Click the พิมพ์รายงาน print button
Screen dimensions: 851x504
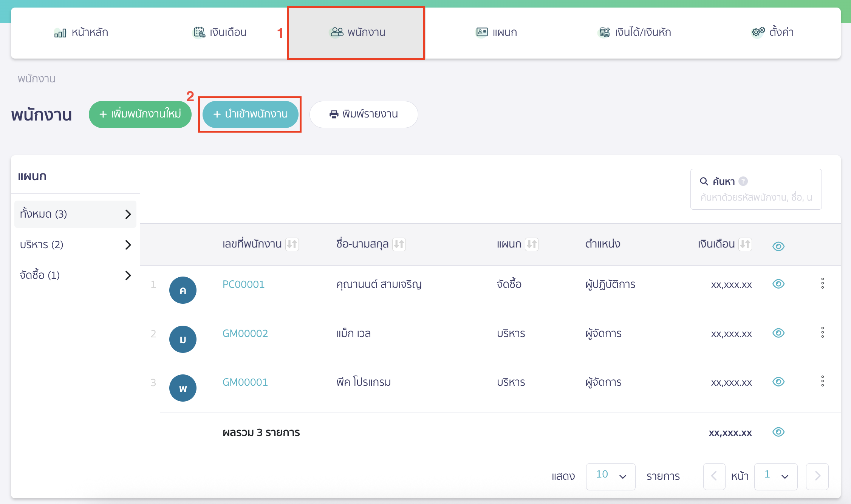(364, 114)
